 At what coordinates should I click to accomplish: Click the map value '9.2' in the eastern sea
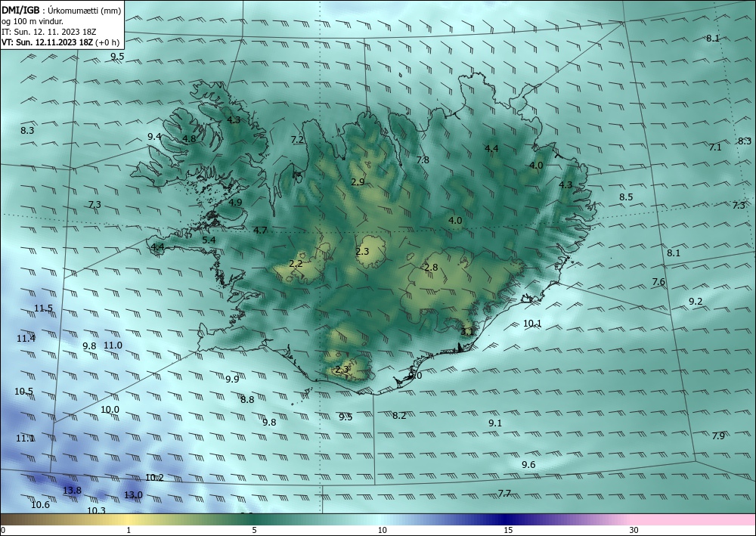[x=696, y=301]
